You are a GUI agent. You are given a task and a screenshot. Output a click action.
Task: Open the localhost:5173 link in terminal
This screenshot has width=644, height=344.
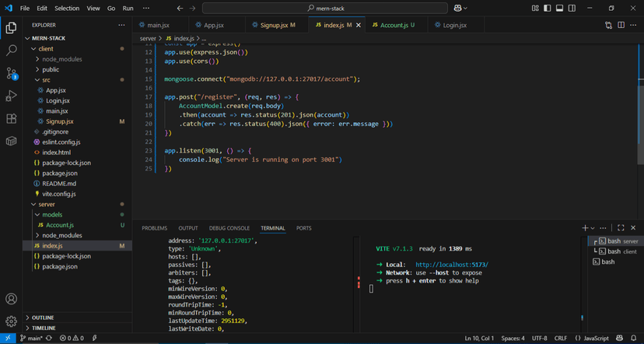[x=451, y=264]
